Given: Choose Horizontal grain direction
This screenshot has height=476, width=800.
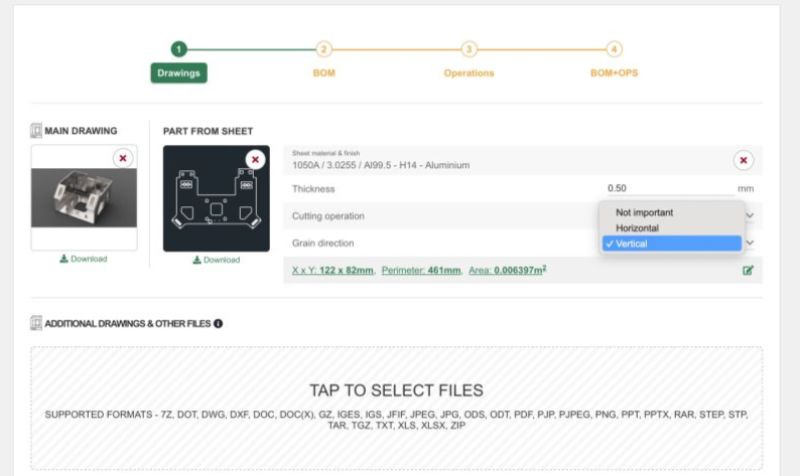Looking at the screenshot, I should pyautogui.click(x=637, y=228).
